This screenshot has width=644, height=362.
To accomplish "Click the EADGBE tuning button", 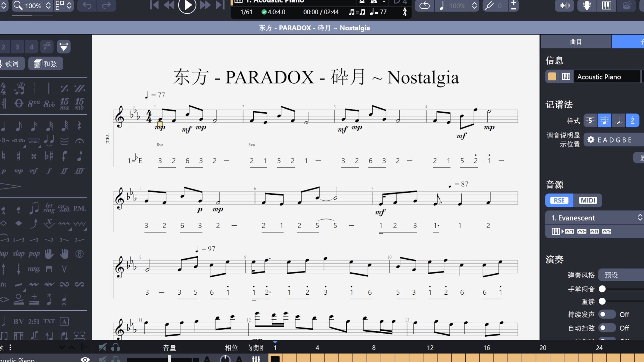I will click(614, 140).
